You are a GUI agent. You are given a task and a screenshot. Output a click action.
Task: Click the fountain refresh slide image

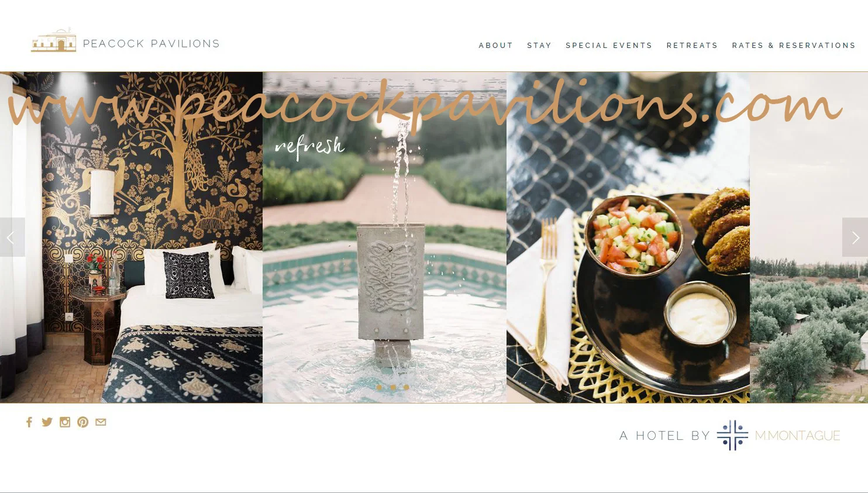tap(384, 237)
